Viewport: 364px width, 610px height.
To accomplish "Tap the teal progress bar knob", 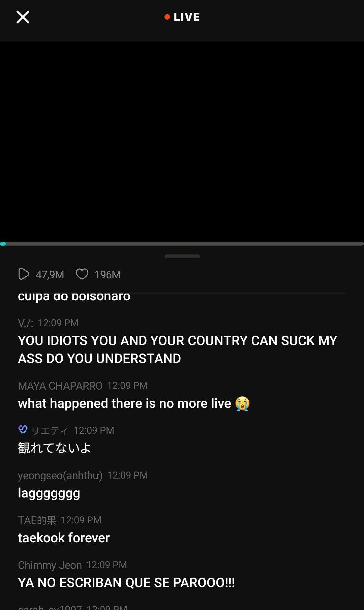I will (3, 244).
